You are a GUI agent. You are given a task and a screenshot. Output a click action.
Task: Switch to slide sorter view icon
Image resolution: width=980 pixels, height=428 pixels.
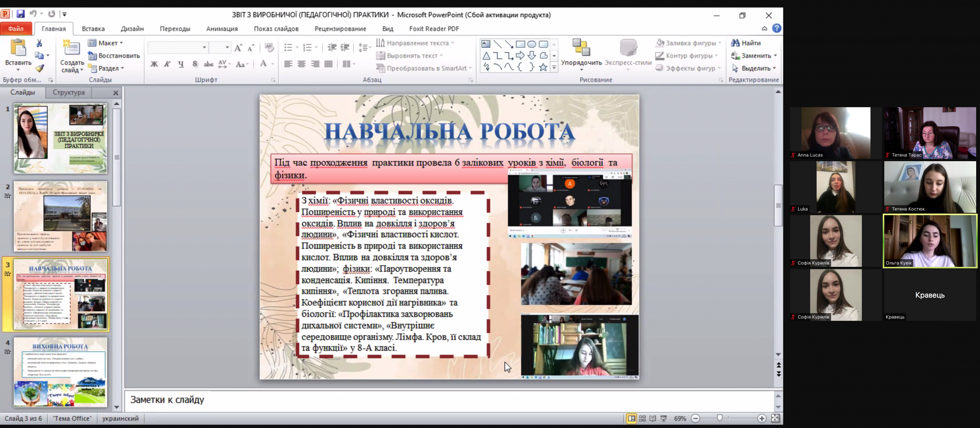pos(642,418)
